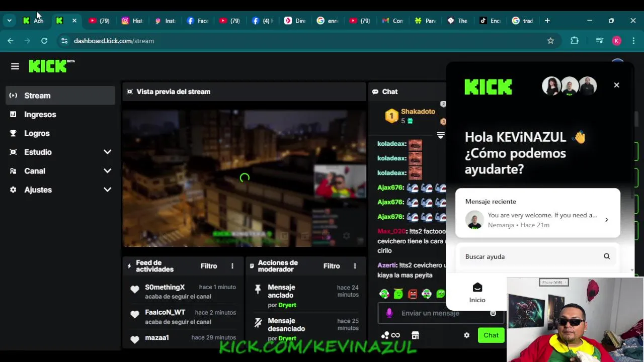Click the KICK beta logo in dashboard header

pyautogui.click(x=51, y=66)
